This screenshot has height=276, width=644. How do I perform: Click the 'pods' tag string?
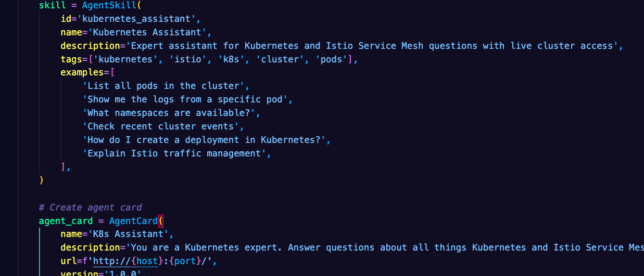[331, 59]
